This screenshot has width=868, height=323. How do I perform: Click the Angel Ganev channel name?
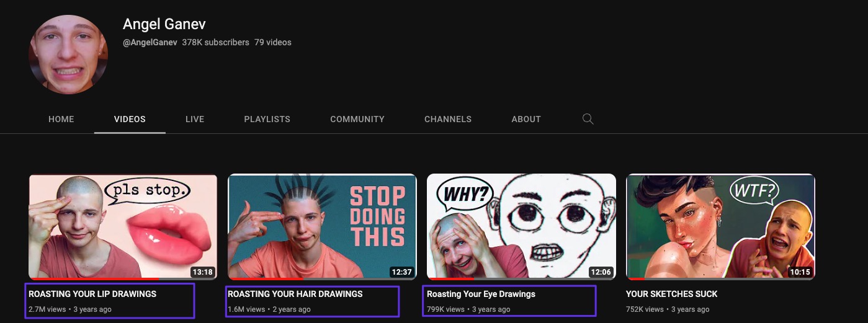tap(164, 24)
